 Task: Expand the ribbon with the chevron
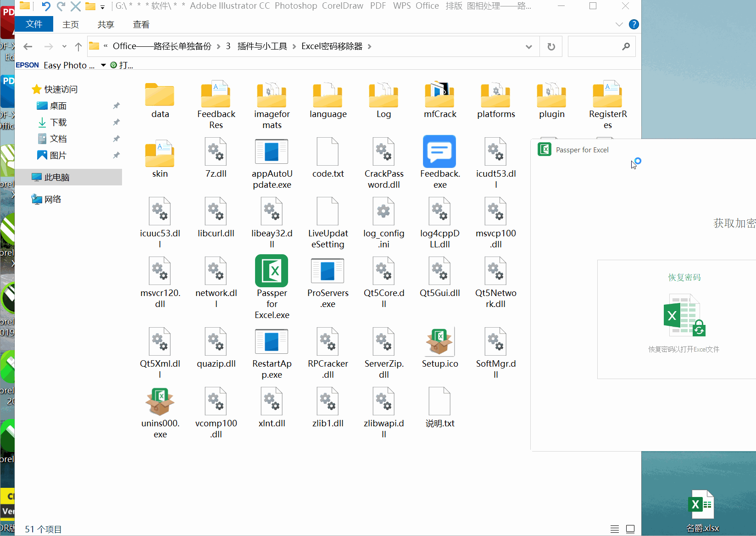point(619,24)
